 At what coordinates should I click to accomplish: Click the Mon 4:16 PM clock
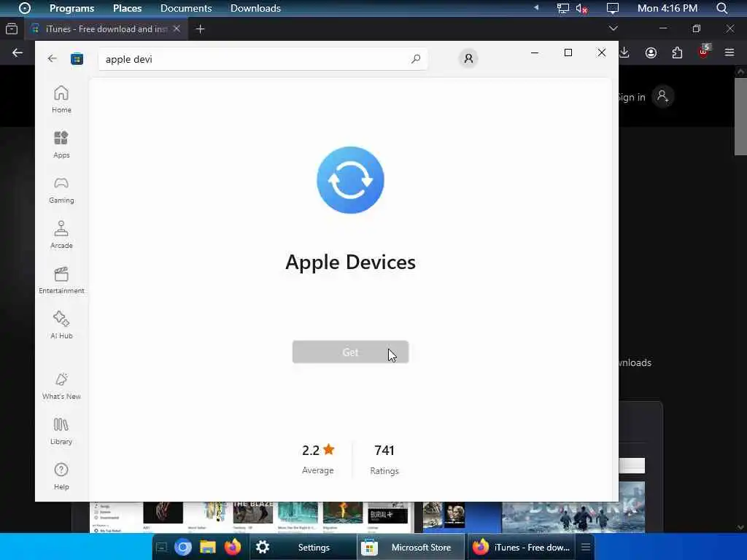(x=667, y=8)
